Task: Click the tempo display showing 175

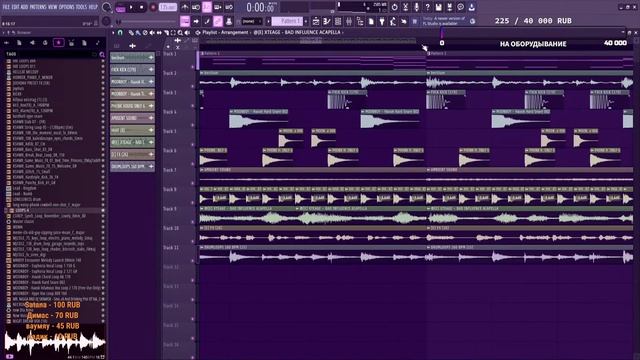Action: pyautogui.click(x=168, y=7)
